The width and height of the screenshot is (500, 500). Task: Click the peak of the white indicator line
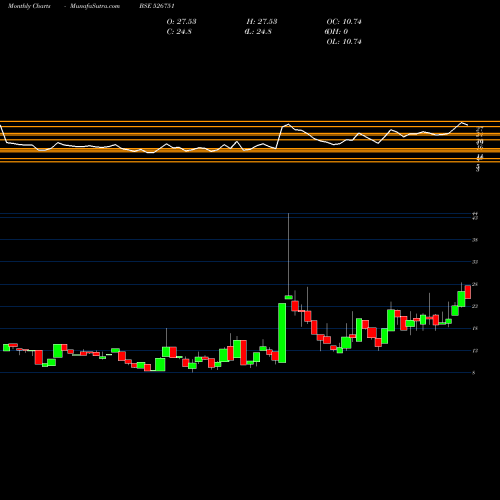462,122
